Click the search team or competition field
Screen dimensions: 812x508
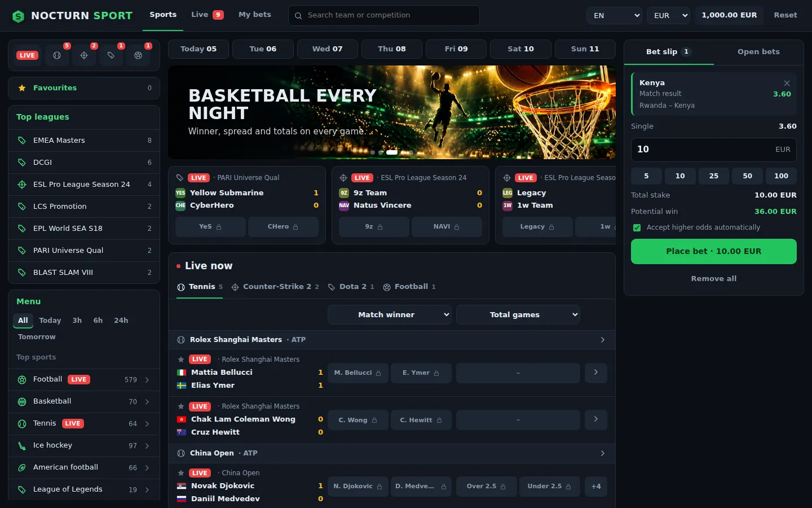tap(384, 16)
